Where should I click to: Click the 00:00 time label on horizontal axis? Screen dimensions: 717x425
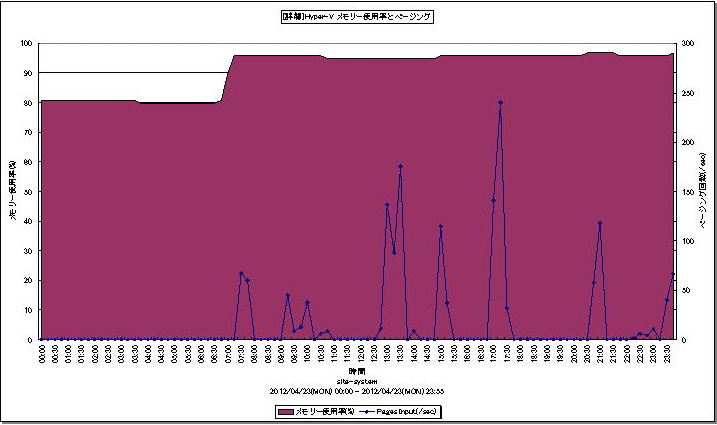point(42,354)
